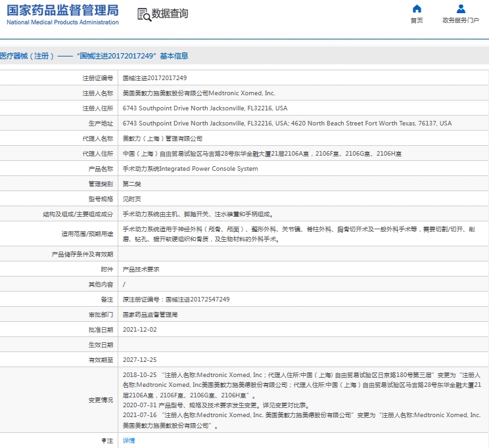Click the 代理人住所 row label

(98, 154)
